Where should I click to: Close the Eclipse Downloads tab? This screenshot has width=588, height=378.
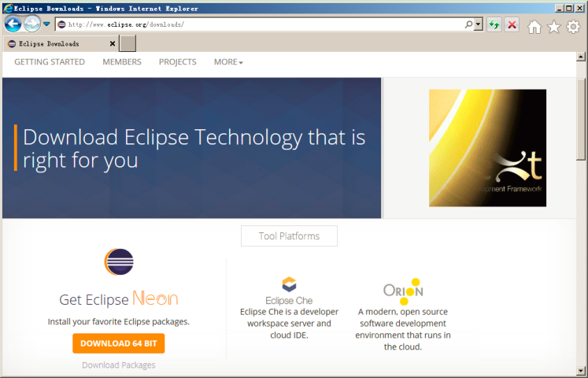coord(112,44)
